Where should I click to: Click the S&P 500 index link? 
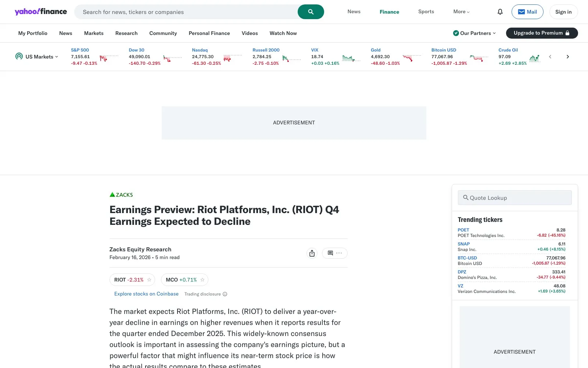80,50
